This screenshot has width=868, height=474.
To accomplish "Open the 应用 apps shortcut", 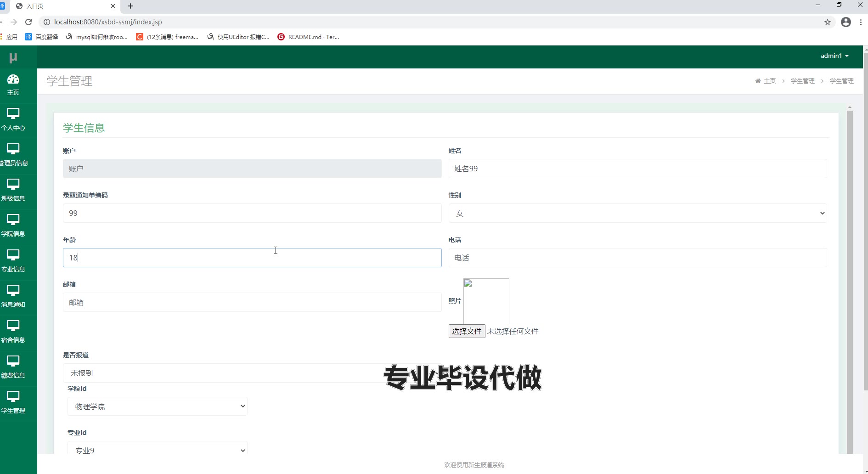I will click(9, 37).
